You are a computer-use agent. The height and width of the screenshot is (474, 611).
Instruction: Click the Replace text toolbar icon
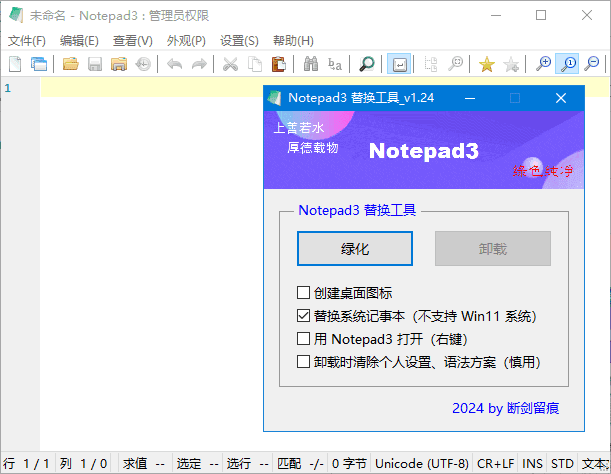pyautogui.click(x=335, y=64)
